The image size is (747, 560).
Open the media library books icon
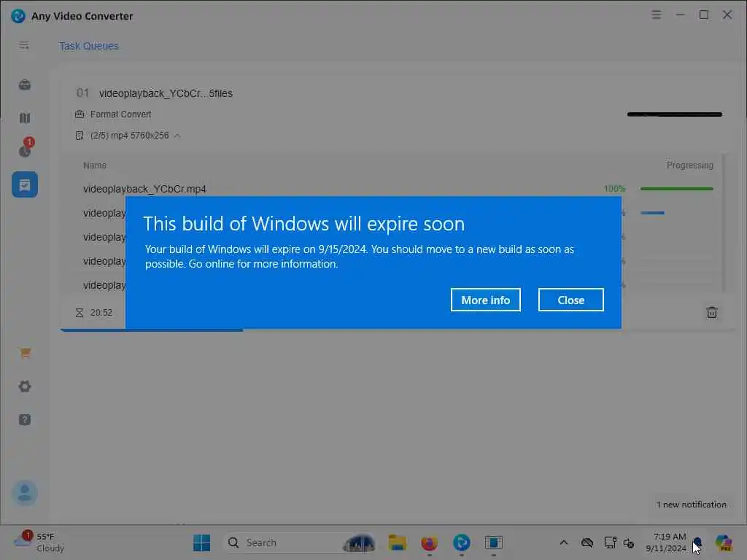click(25, 117)
